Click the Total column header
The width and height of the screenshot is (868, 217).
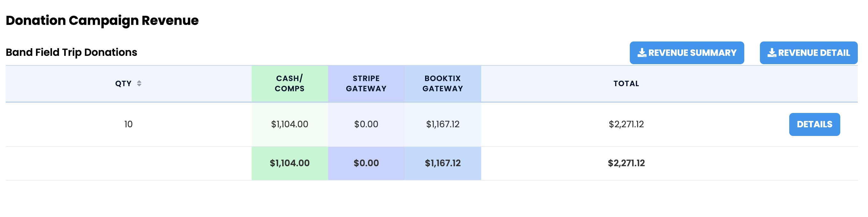point(626,84)
